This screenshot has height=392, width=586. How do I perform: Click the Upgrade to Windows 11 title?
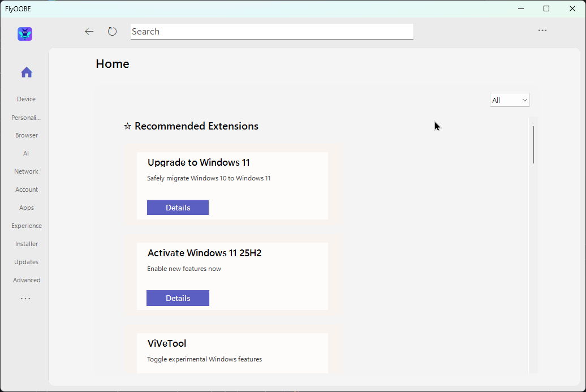[x=199, y=162]
